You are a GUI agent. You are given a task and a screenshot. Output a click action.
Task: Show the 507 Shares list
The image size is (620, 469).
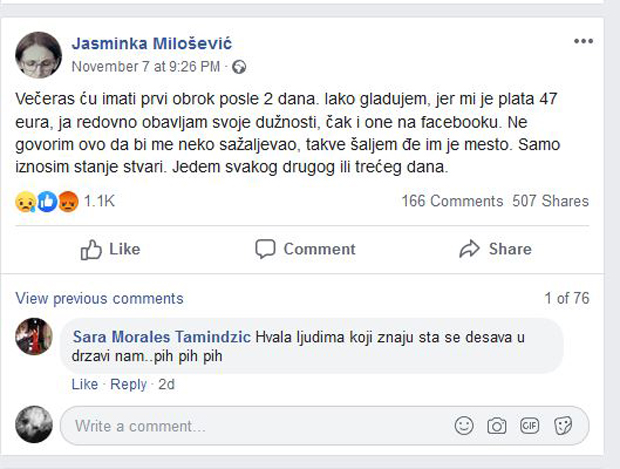point(551,201)
